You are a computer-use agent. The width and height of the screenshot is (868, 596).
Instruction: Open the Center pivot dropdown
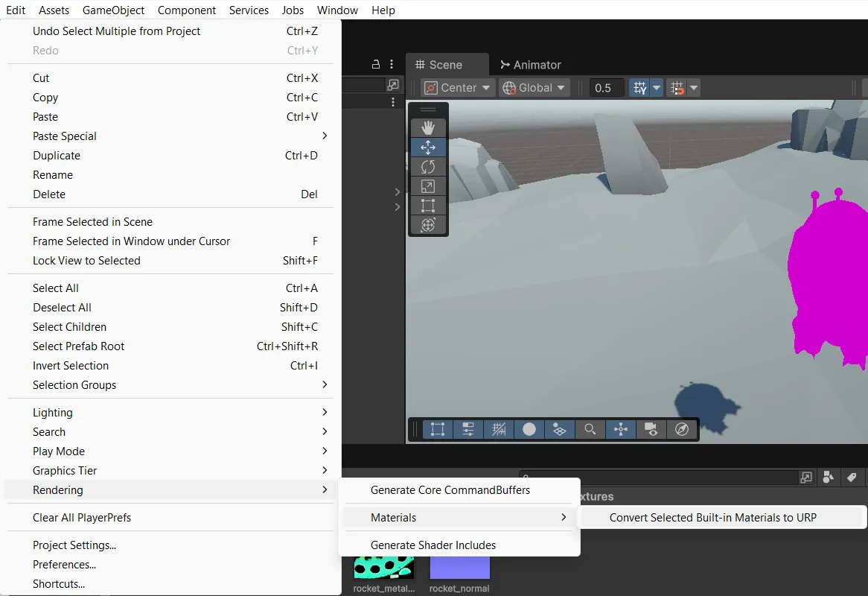coord(457,87)
